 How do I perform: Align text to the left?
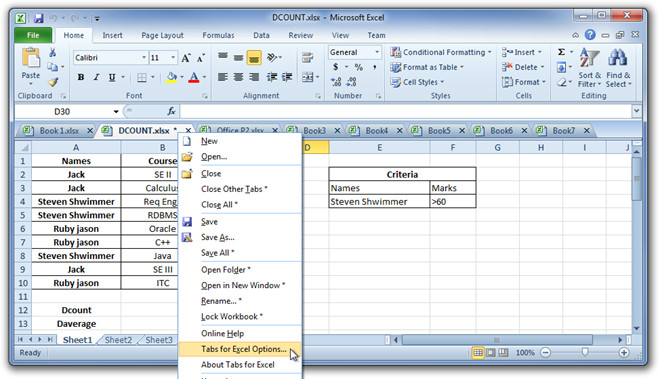coord(223,77)
